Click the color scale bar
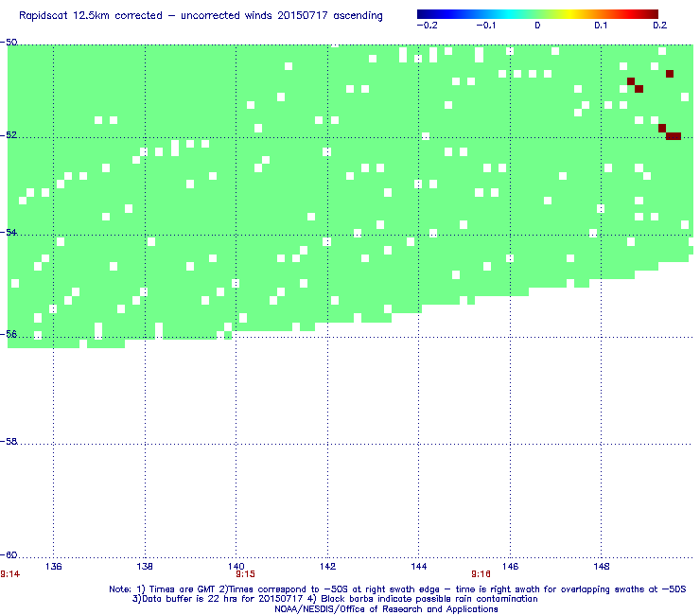700x615 pixels. (537, 14)
